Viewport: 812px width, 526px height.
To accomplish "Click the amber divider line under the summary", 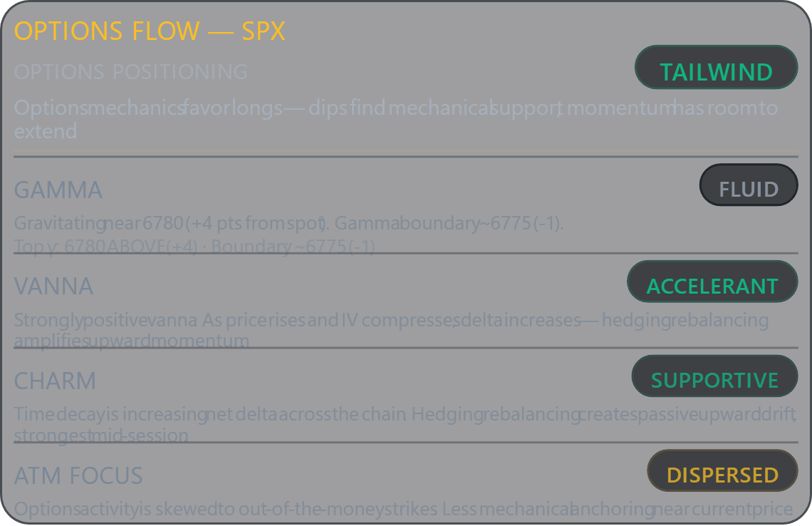I will click(x=406, y=150).
